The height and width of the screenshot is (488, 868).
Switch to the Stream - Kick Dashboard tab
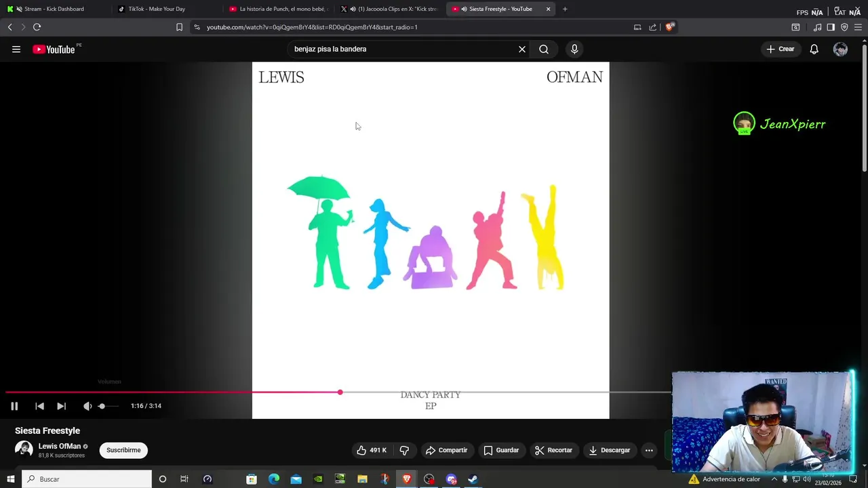pos(54,9)
